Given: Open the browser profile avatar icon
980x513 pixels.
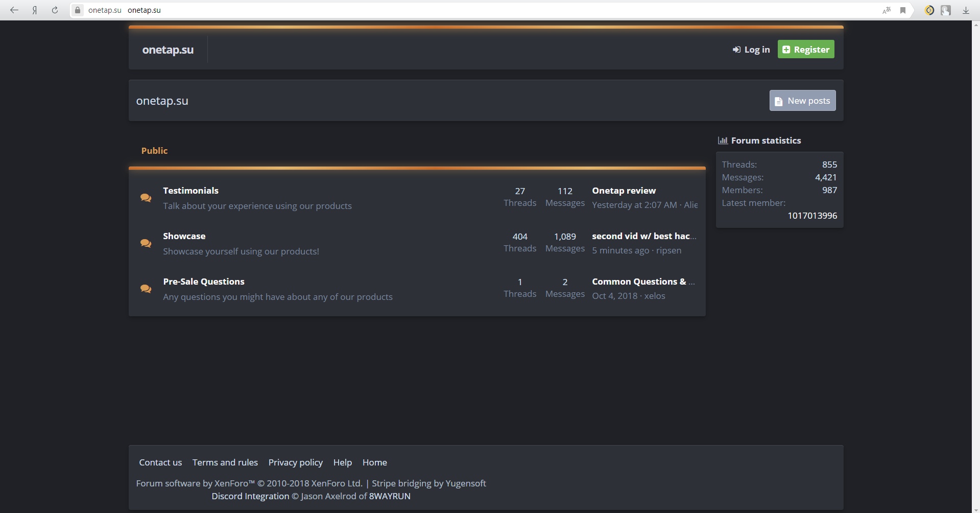Looking at the screenshot, I should 946,10.
